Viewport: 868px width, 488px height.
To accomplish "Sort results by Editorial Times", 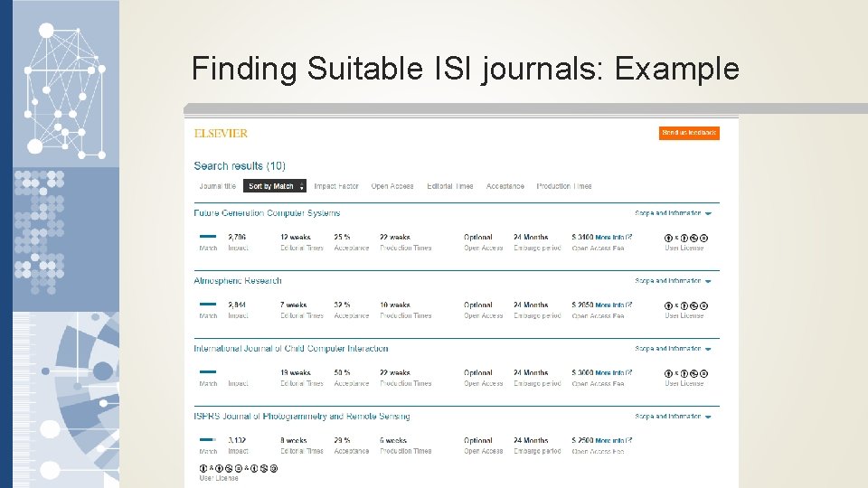I will 449,186.
